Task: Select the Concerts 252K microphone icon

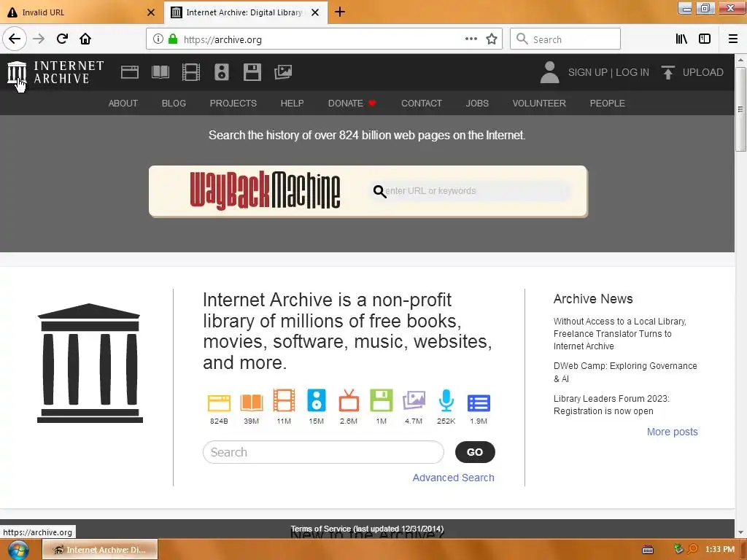Action: [446, 400]
